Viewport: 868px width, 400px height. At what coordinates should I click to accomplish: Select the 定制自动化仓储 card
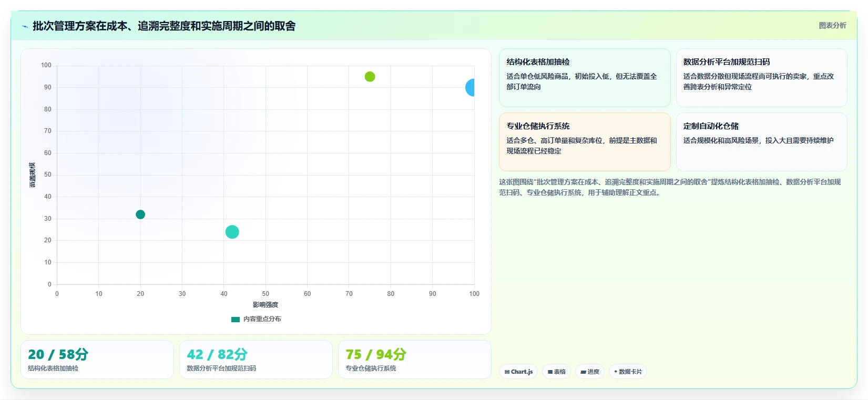762,142
